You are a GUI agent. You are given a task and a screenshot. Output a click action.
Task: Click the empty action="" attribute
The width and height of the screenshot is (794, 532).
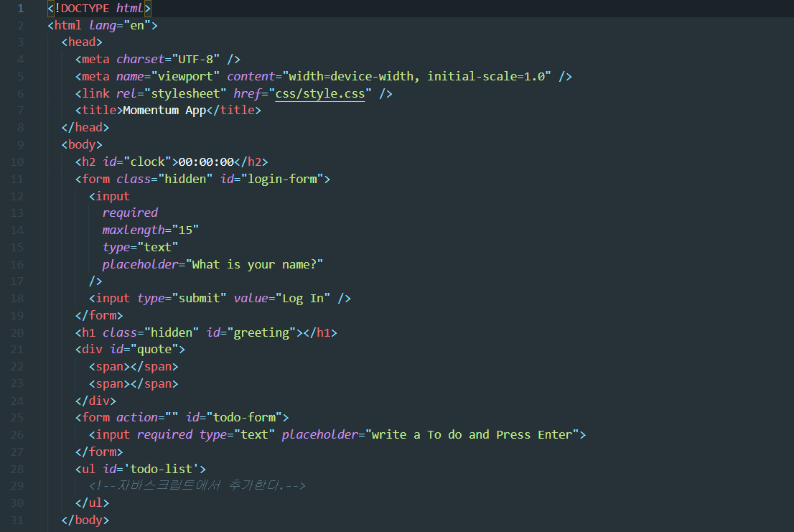147,418
